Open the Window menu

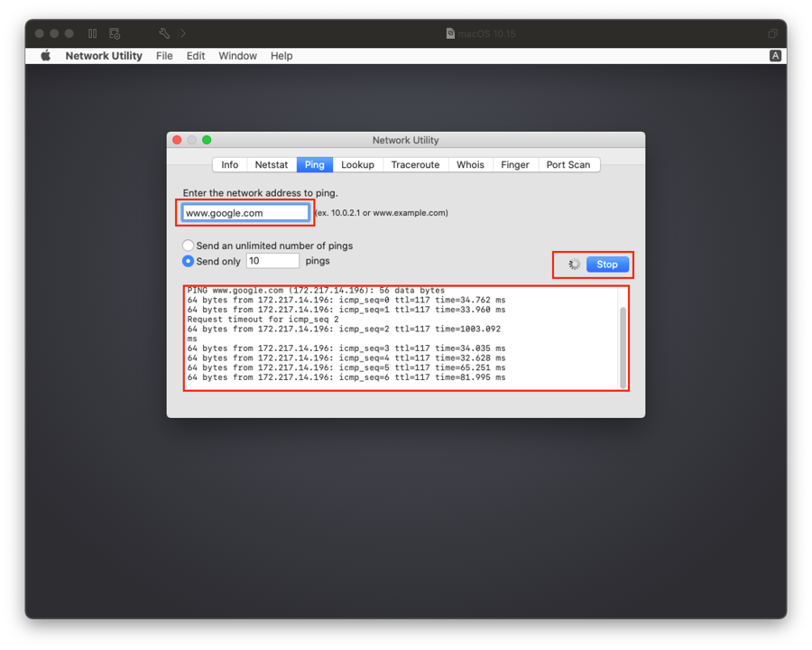tap(238, 56)
